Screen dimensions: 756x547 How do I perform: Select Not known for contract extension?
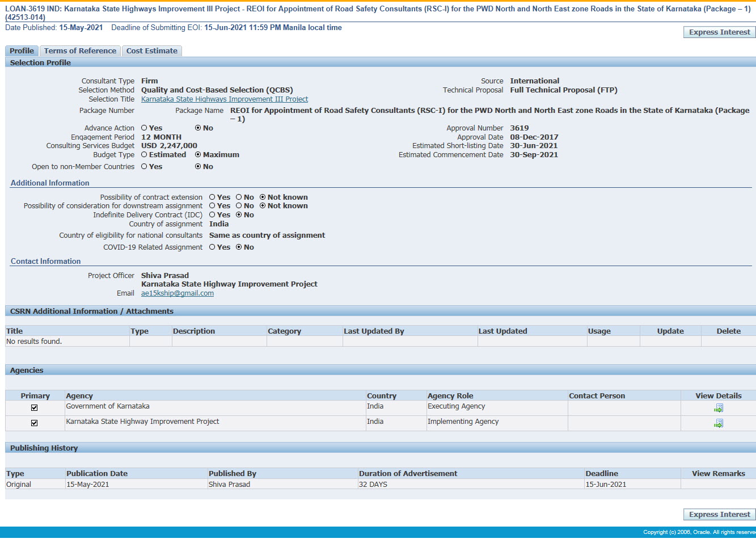tap(263, 197)
